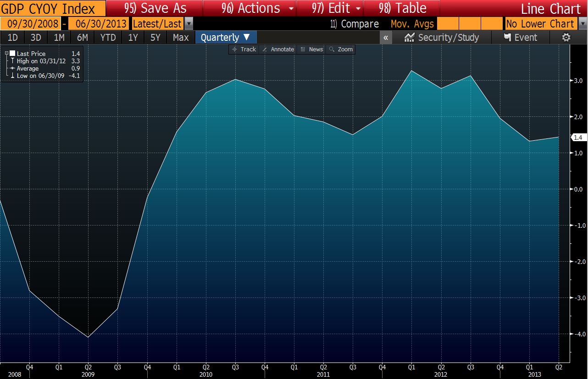588x379 pixels.
Task: Click the second moving average input box
Action: point(469,24)
